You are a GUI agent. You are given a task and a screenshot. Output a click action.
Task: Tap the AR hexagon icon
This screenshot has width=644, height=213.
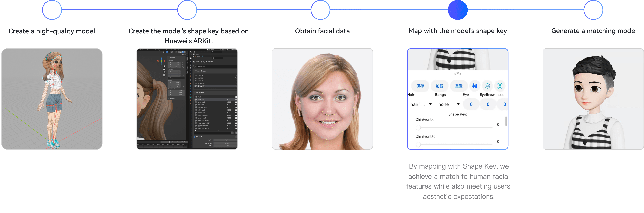tap(487, 86)
